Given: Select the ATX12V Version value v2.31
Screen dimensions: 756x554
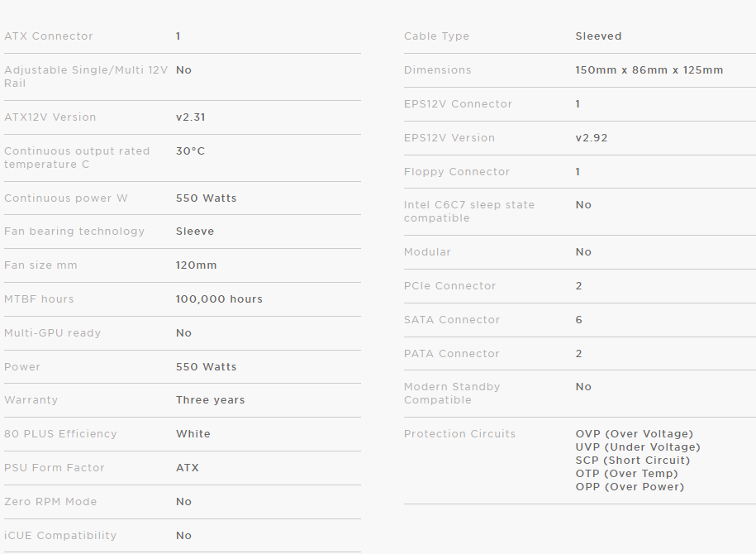Looking at the screenshot, I should pyautogui.click(x=191, y=117).
